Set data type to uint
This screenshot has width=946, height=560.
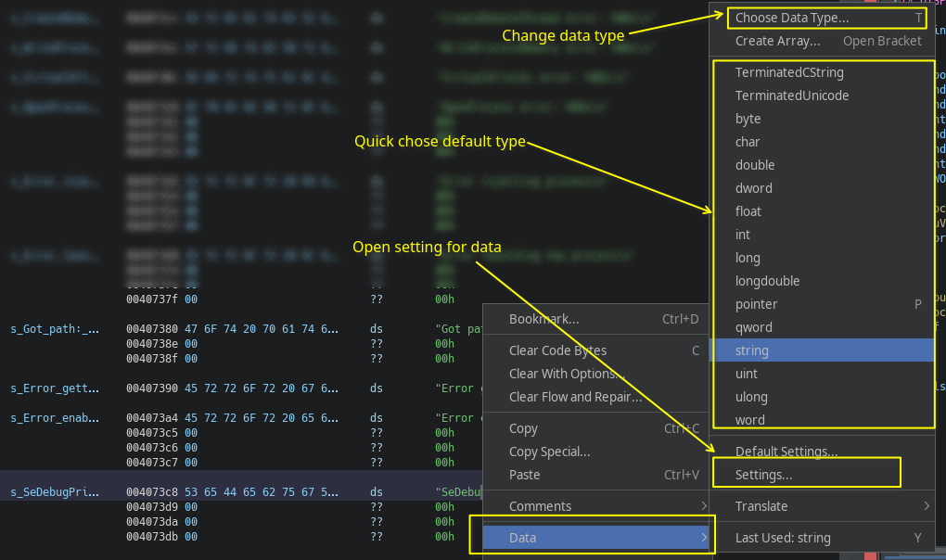pos(821,374)
